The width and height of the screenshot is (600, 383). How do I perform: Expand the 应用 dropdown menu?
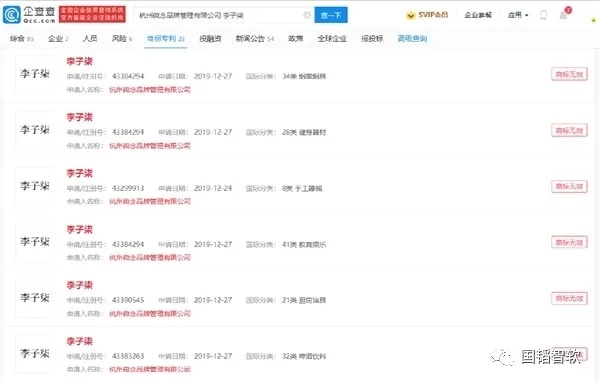click(518, 15)
